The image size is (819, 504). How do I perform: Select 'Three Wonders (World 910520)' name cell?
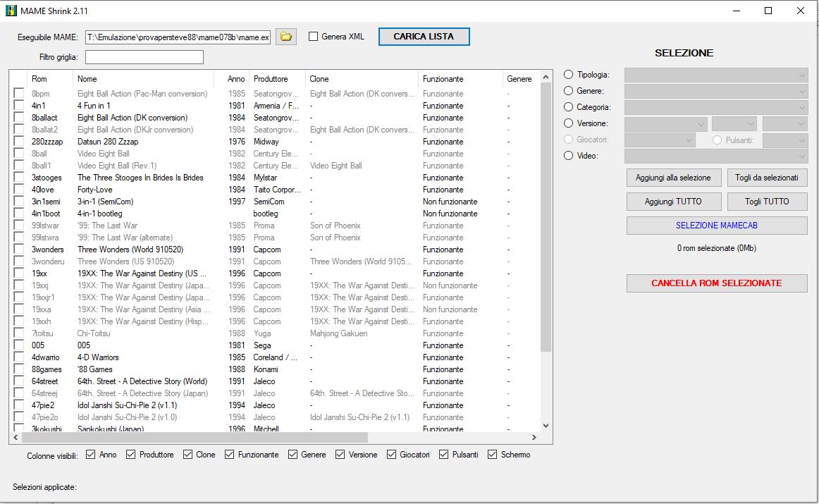(x=130, y=250)
